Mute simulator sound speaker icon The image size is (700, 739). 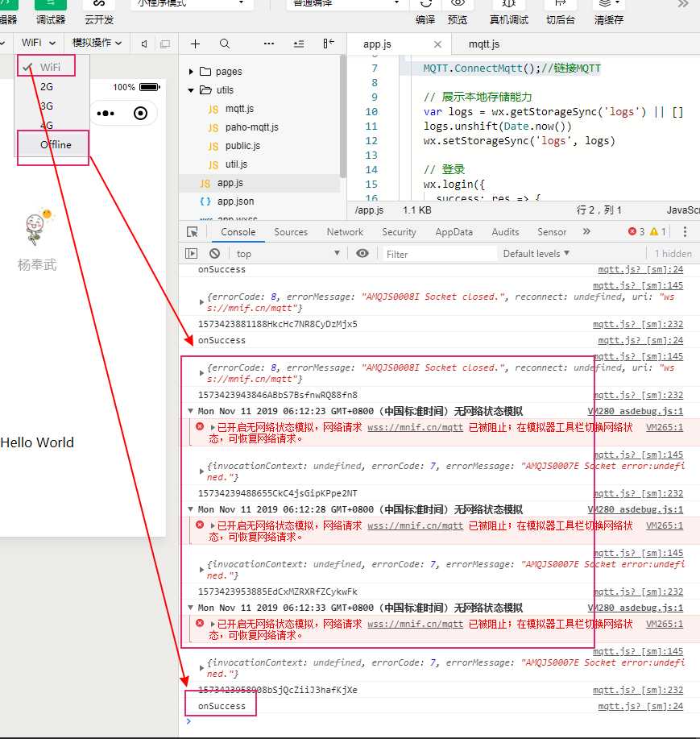tap(144, 44)
